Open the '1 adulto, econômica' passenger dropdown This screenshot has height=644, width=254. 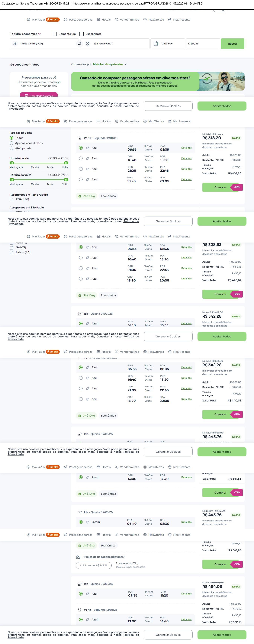(x=25, y=34)
